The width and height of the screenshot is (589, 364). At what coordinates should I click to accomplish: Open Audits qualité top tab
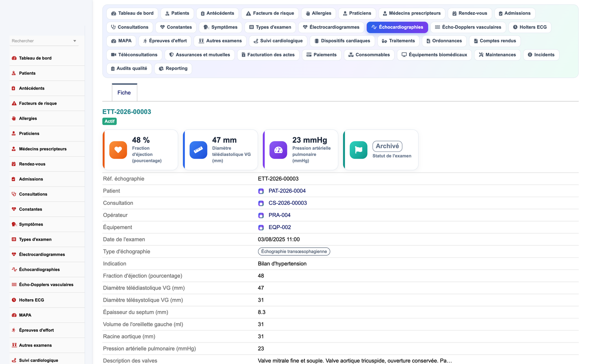(129, 68)
